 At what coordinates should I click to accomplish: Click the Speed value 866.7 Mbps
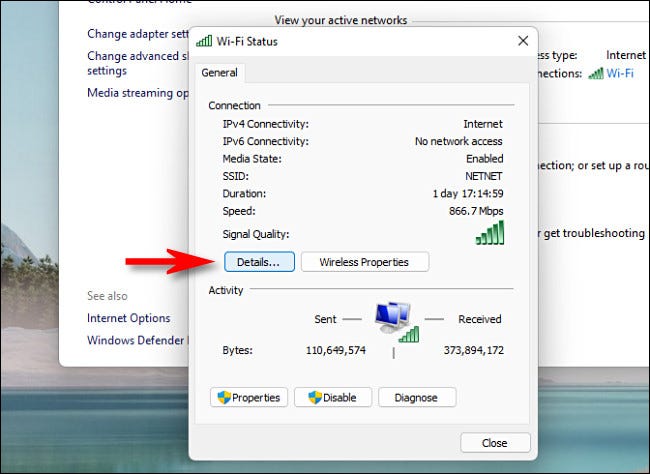[x=472, y=211]
